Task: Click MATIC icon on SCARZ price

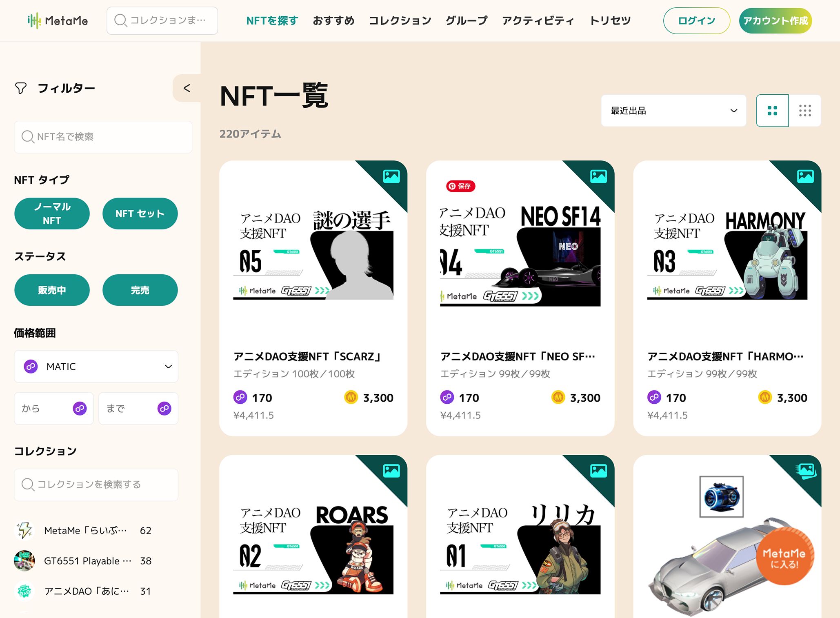Action: (240, 397)
